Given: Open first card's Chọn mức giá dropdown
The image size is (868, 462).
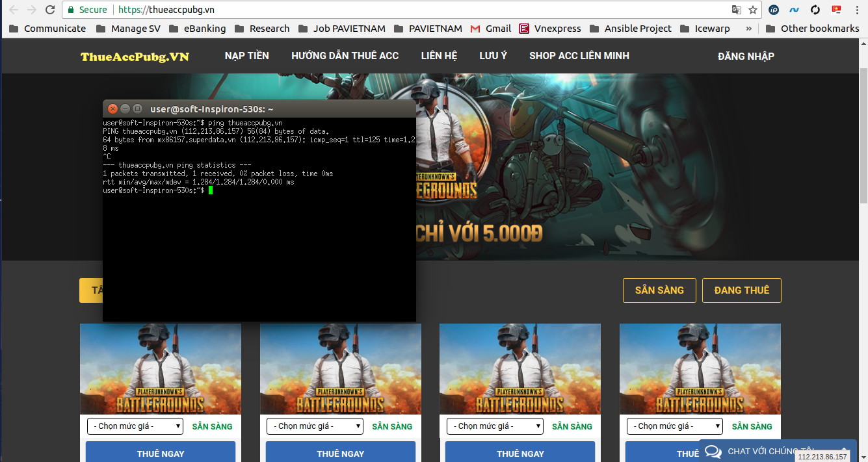Looking at the screenshot, I should [x=135, y=426].
